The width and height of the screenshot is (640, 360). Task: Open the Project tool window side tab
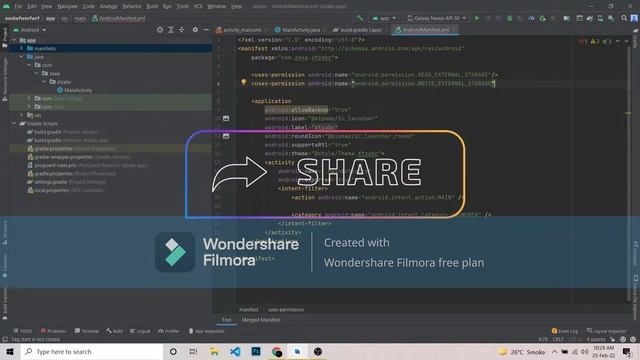pyautogui.click(x=5, y=38)
